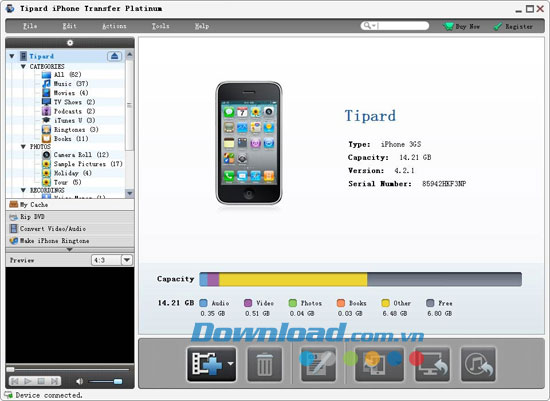Viewport: 550px width, 401px height.
Task: Select All (62) category
Action: click(61, 74)
